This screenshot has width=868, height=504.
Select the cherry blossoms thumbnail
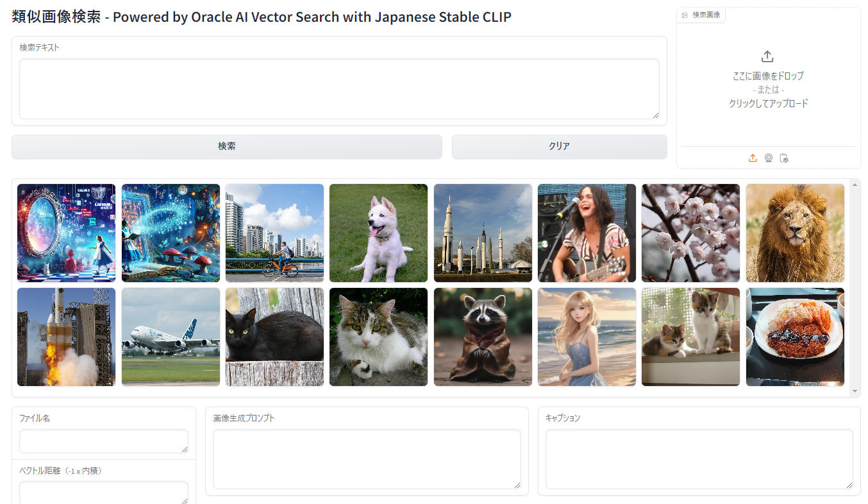pos(690,233)
